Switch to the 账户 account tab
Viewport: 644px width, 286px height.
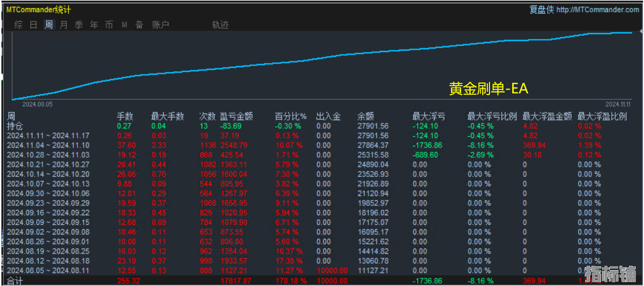pyautogui.click(x=161, y=25)
